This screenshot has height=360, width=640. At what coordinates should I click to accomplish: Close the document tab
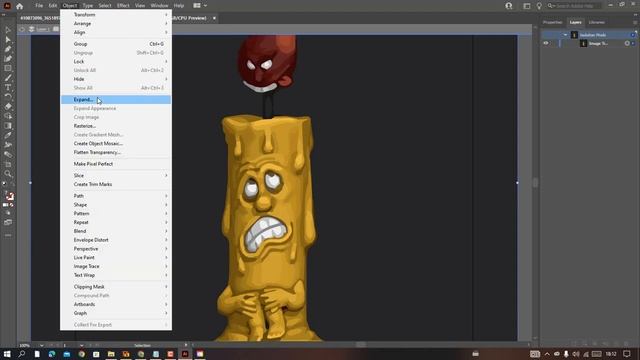click(214, 18)
